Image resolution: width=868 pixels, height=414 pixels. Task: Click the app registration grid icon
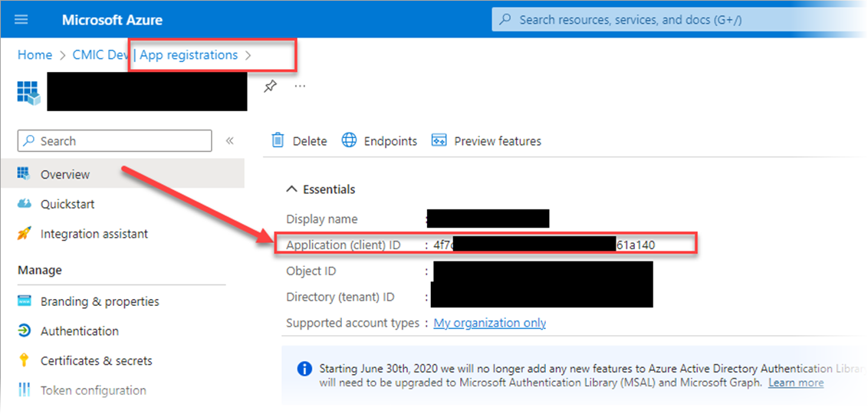tap(28, 93)
